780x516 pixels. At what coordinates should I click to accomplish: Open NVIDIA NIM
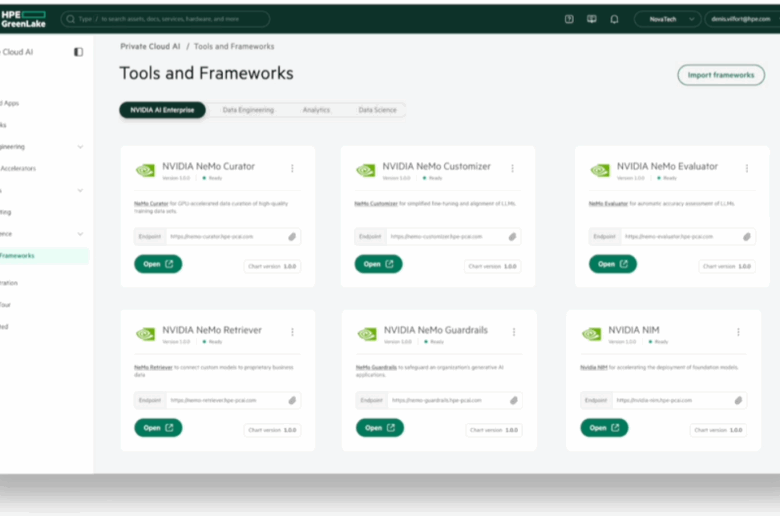(604, 428)
